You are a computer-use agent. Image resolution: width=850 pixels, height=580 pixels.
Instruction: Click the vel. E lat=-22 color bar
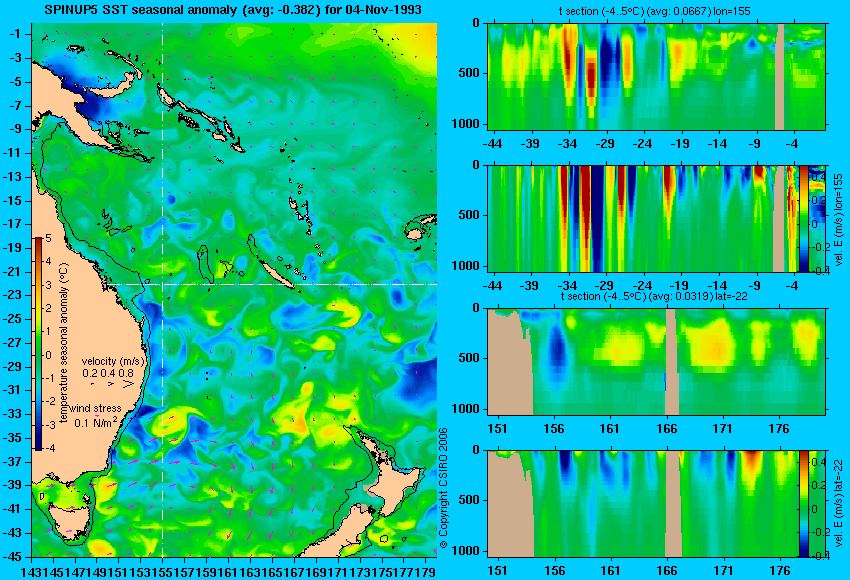804,503
